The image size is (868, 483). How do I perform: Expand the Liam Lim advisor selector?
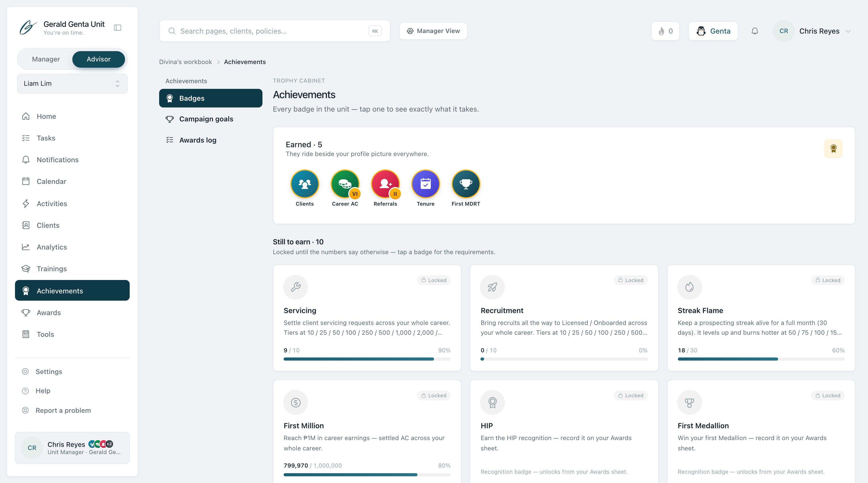[72, 83]
